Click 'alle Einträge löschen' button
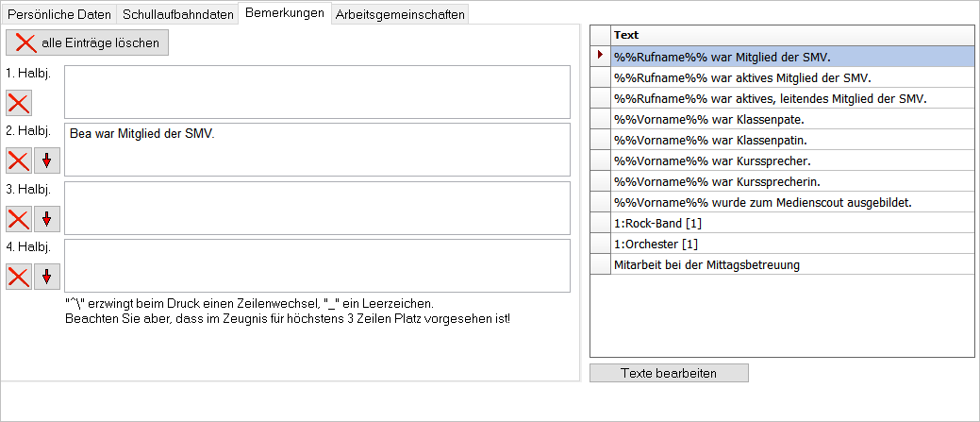This screenshot has width=980, height=422. point(88,42)
